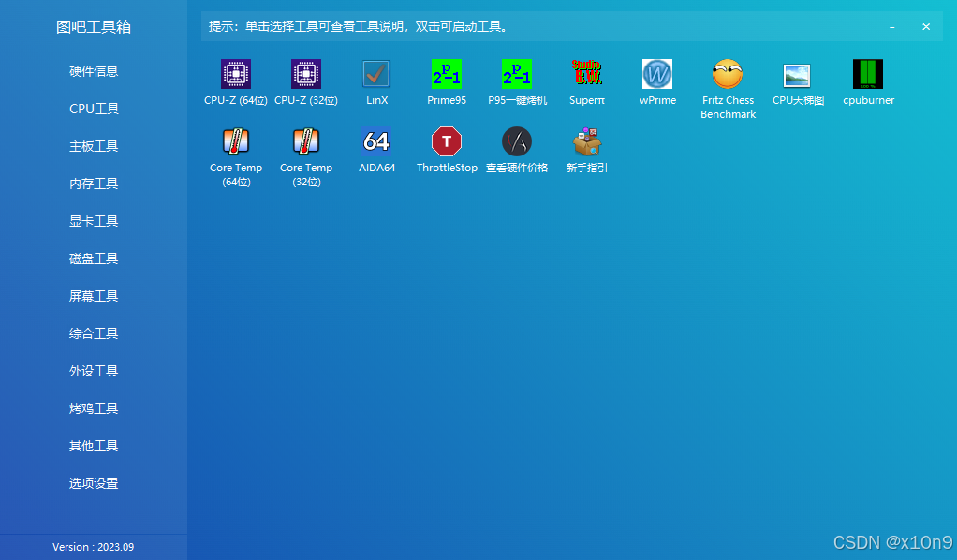Select the Prime95 tool icon
This screenshot has width=957, height=560.
coord(446,74)
